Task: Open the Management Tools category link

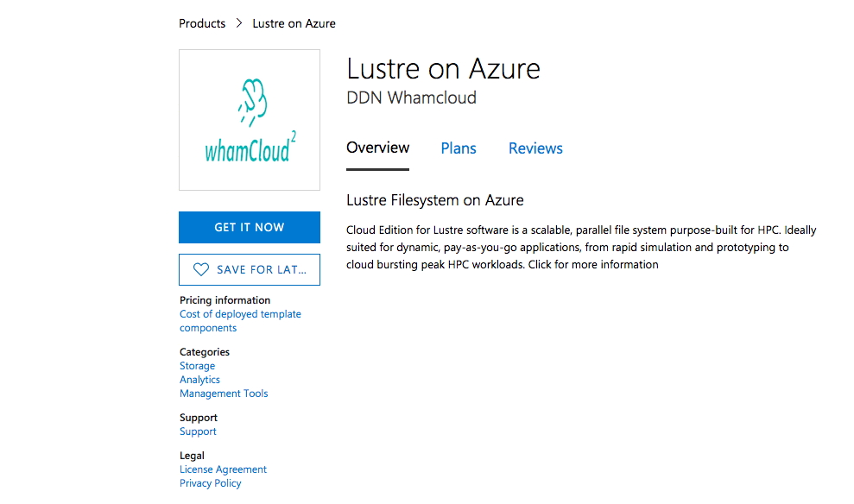Action: click(x=224, y=393)
